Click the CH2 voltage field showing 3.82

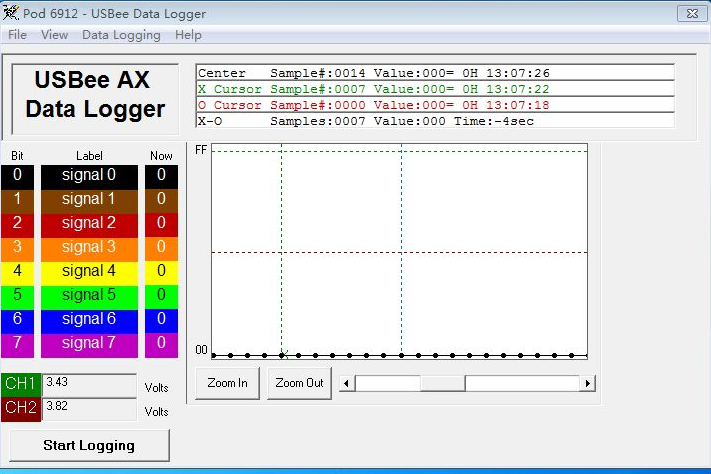89,410
